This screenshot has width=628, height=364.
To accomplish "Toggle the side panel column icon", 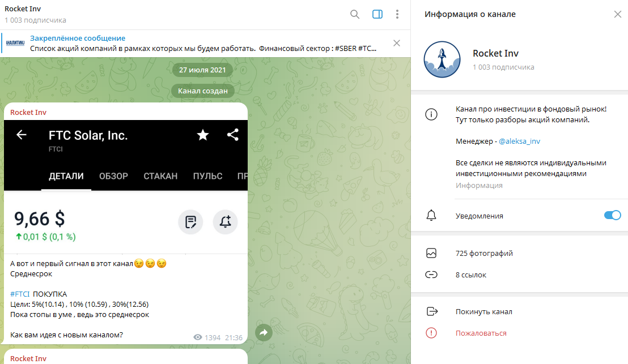I will point(377,14).
